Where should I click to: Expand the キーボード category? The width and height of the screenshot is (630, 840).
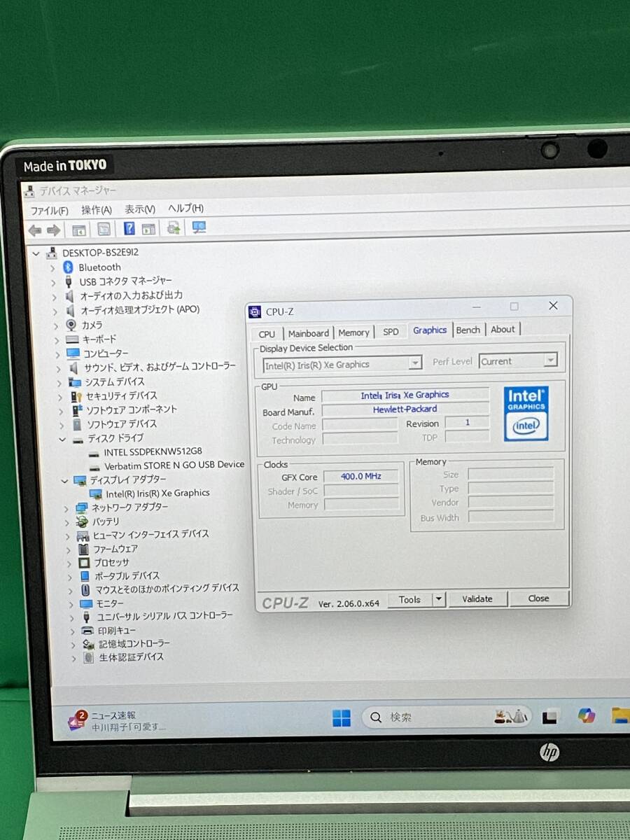click(57, 339)
